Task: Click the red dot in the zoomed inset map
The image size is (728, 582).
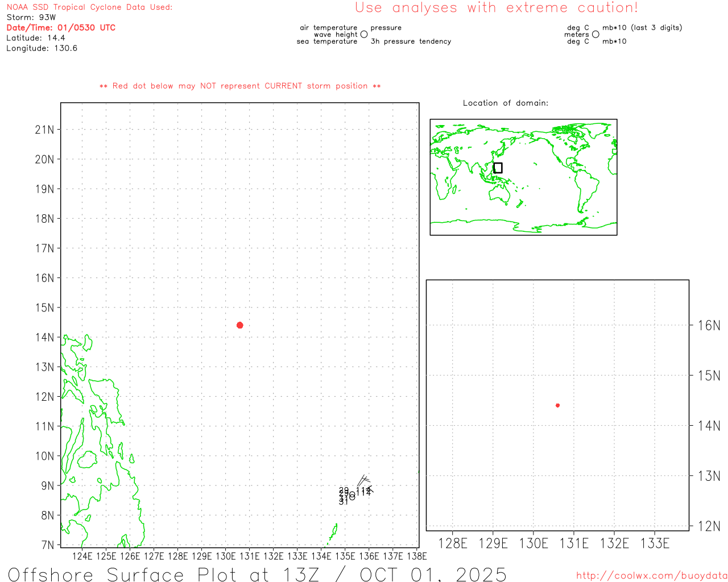Action: [x=557, y=405]
